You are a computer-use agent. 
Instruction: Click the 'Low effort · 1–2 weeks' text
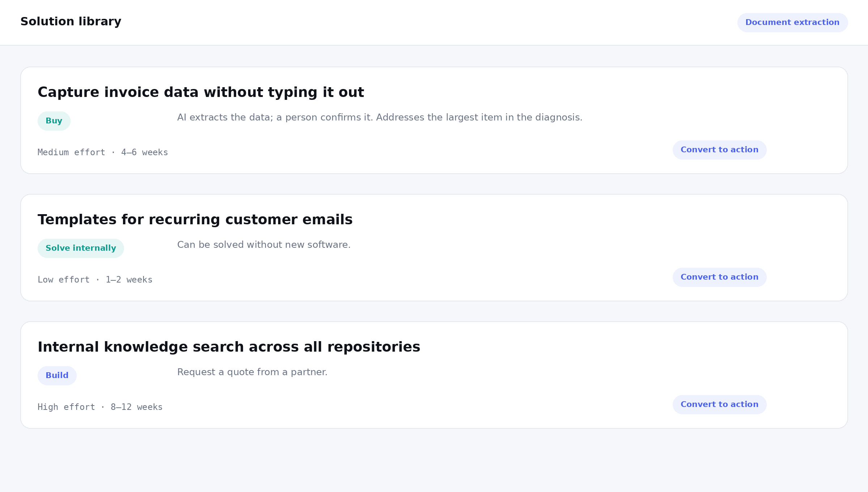(x=95, y=280)
